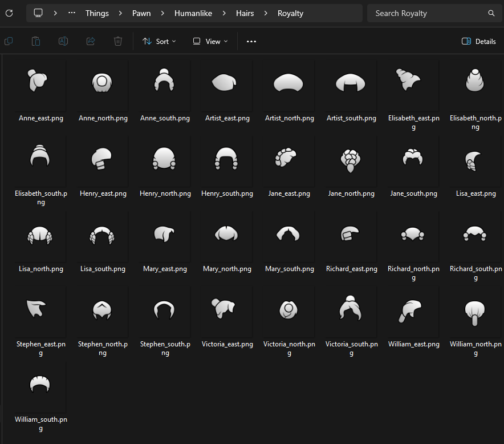Select the Mary_south.png thumbnail

click(288, 233)
